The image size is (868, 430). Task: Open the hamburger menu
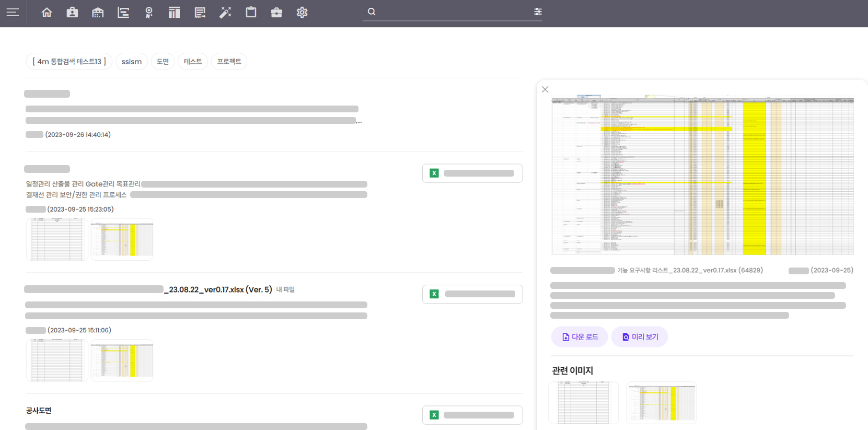pyautogui.click(x=13, y=12)
